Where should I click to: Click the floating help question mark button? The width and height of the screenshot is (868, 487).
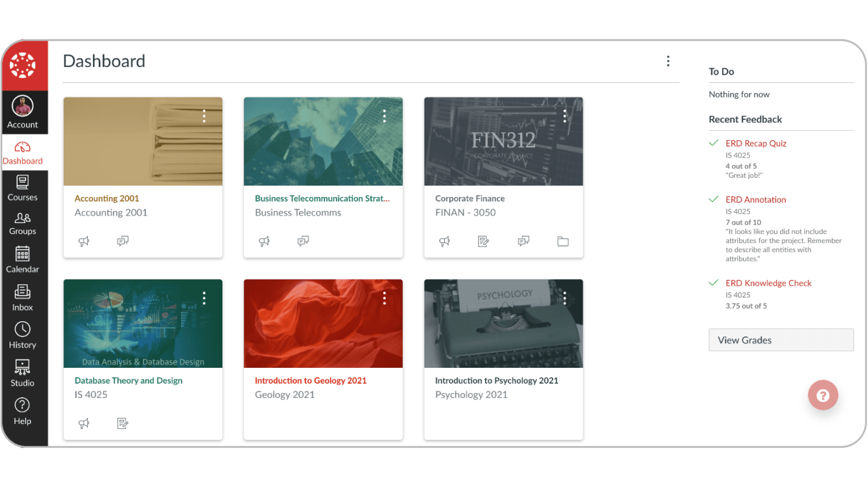click(x=823, y=395)
